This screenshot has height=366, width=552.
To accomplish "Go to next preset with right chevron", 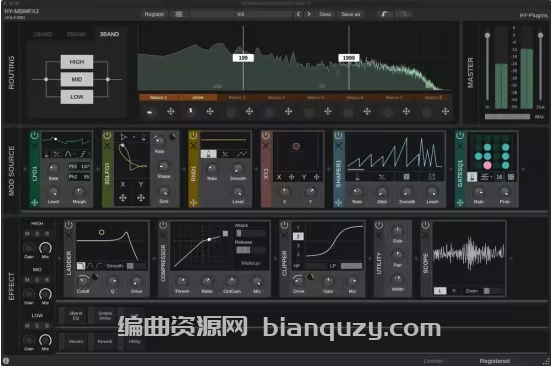I will pos(309,14).
